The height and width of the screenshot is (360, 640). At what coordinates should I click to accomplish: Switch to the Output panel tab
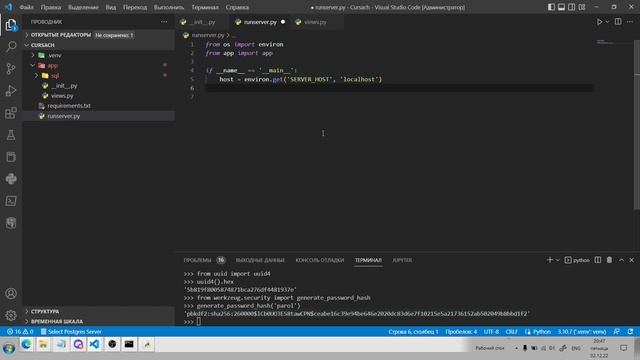click(260, 260)
